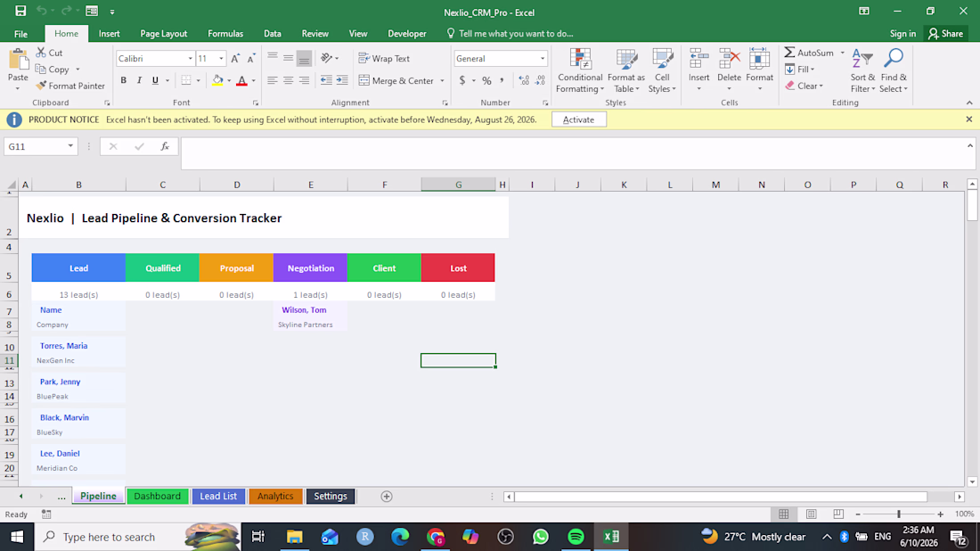Open the Lead List sheet tab
The width and height of the screenshot is (980, 551).
coord(218,496)
